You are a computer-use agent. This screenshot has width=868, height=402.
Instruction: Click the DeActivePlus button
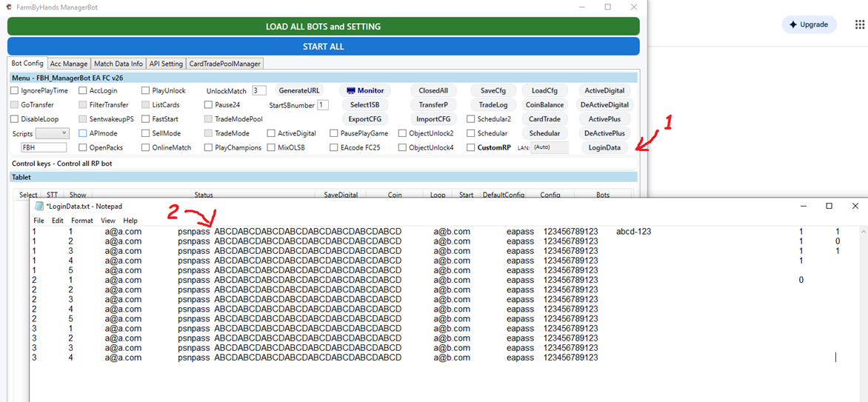coord(604,133)
